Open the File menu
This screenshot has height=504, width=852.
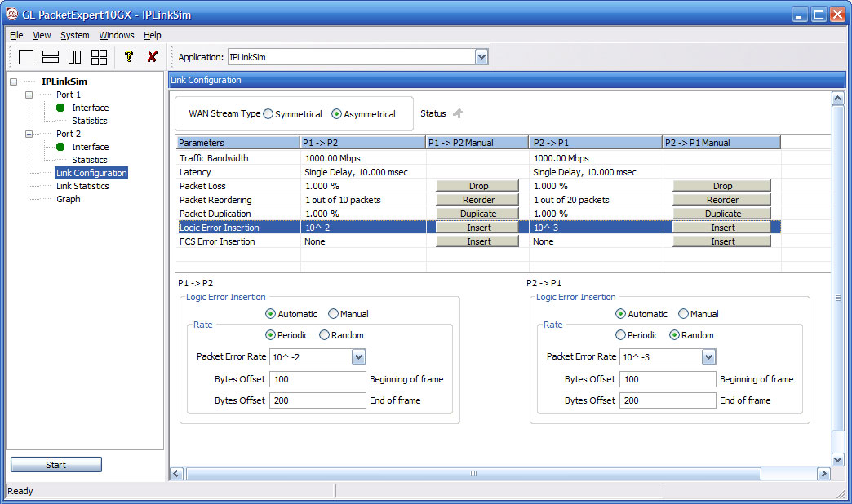tap(16, 35)
